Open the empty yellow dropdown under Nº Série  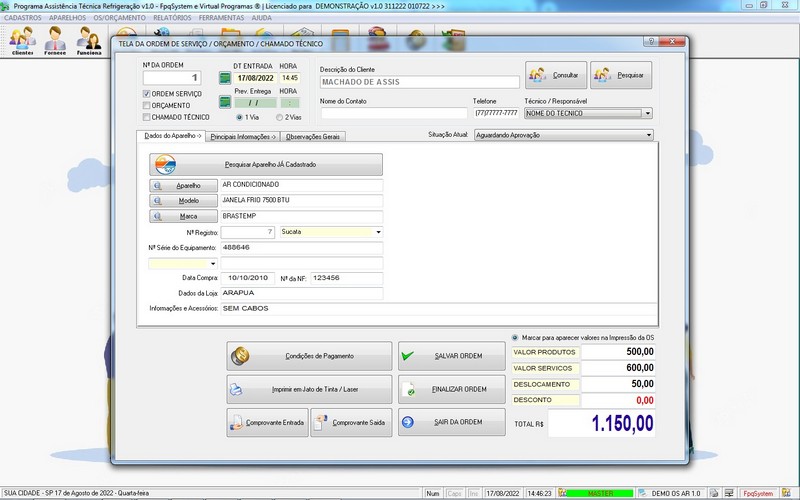pyautogui.click(x=213, y=264)
